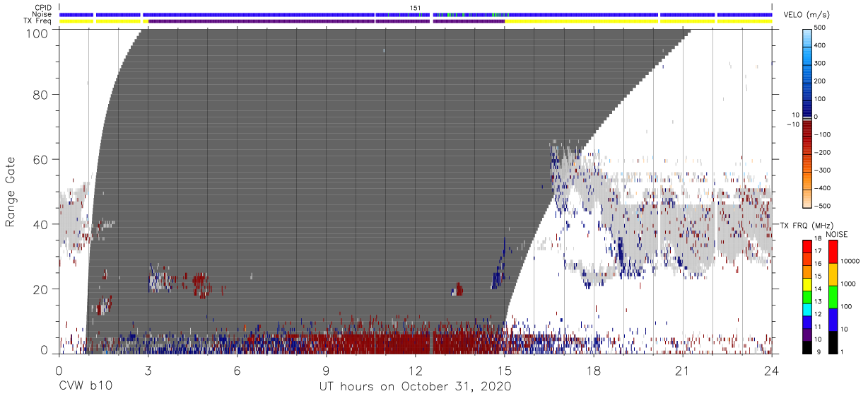Image resolution: width=868 pixels, height=401 pixels.
Task: Click the x-axis tick label '21'
Action: tap(683, 371)
